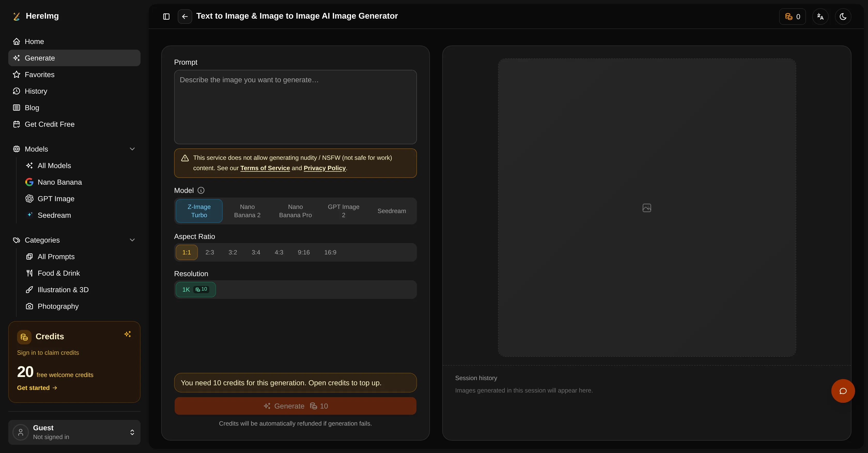The height and width of the screenshot is (453, 868).
Task: Select Z-Image Turbo model
Action: click(199, 211)
